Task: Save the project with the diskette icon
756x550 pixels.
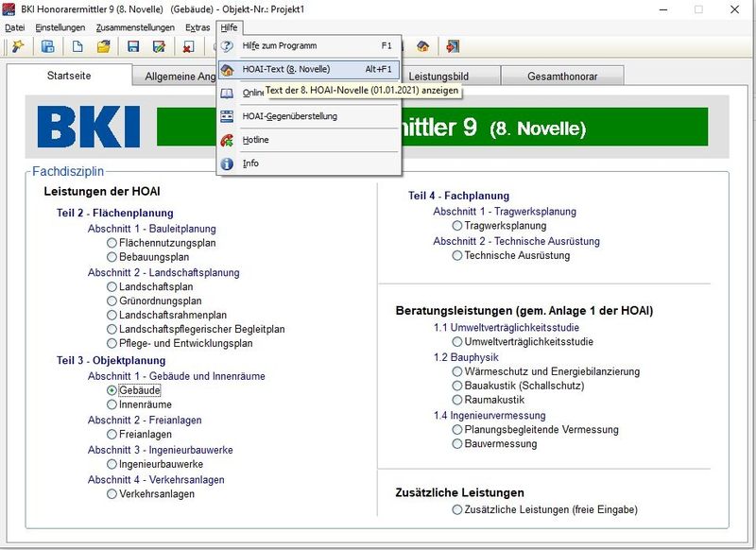Action: pyautogui.click(x=134, y=44)
